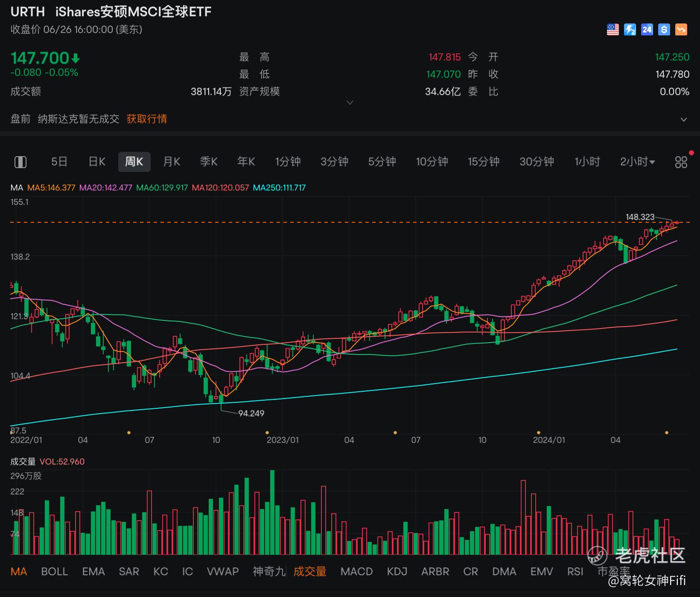Viewport: 700px width, 597px height.
Task: Select the DMA indicator
Action: [504, 571]
